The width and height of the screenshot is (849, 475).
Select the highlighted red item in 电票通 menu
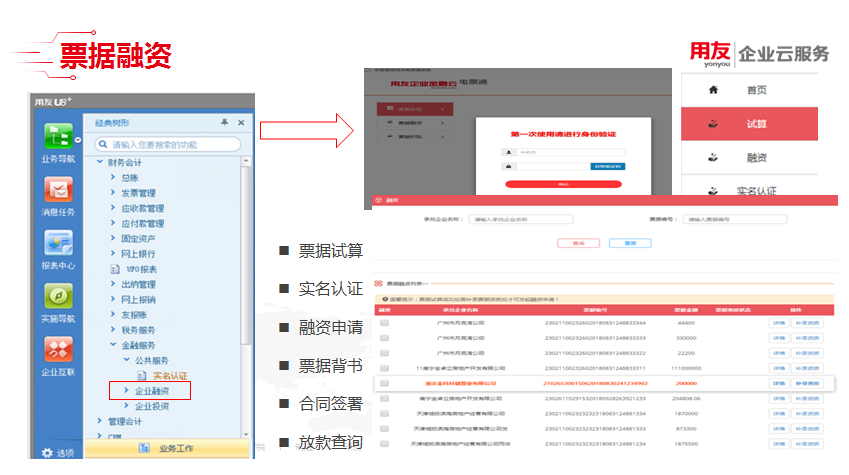(415, 109)
